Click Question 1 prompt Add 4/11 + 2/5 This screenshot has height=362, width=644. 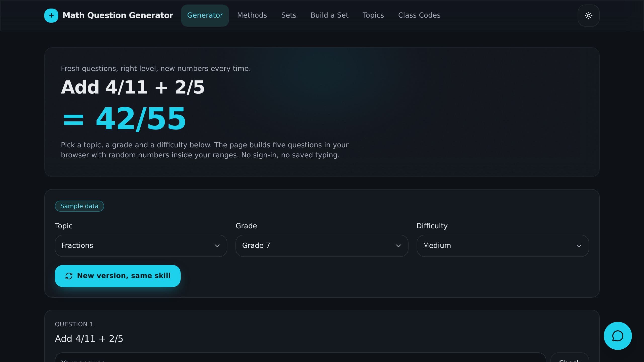[x=89, y=339]
